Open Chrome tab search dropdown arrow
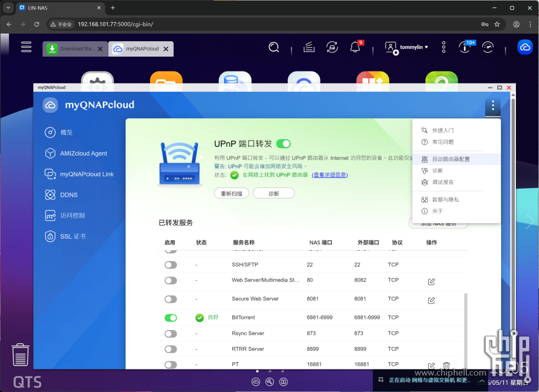Screen dimensions: 539x392 8,8
